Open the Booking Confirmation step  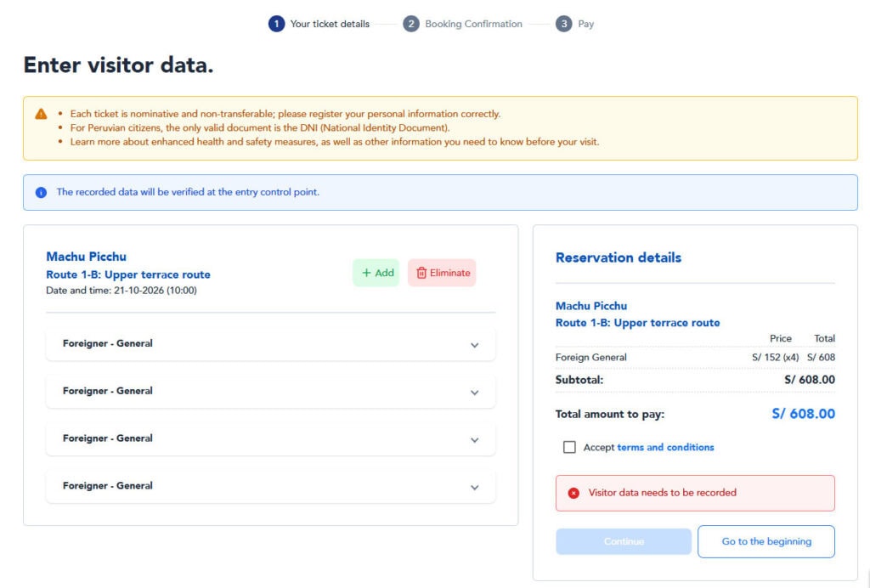point(474,24)
